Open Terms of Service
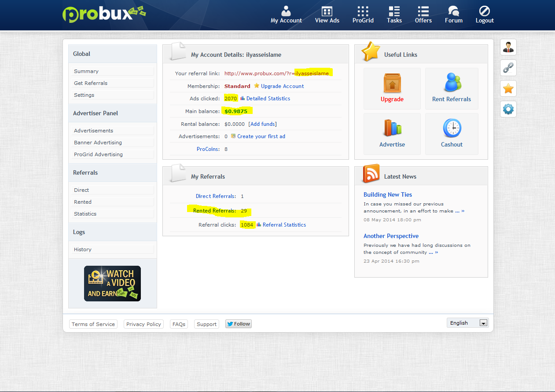Viewport: 555px width, 392px height. 93,324
